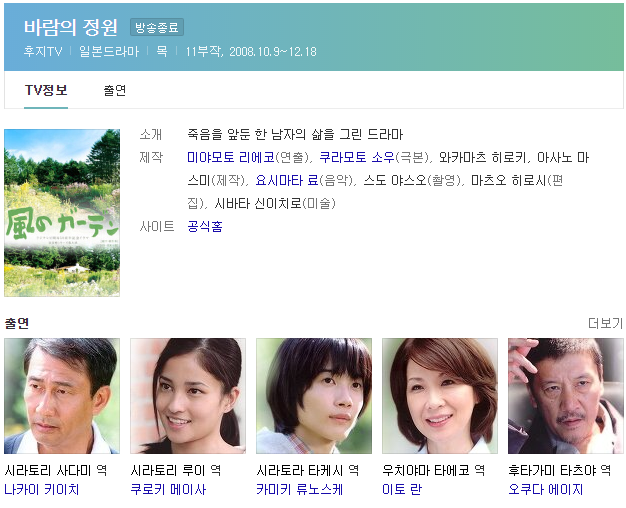Screen dimensions: 626x508
Task: Open actor name link 이토 란
Action: [402, 489]
